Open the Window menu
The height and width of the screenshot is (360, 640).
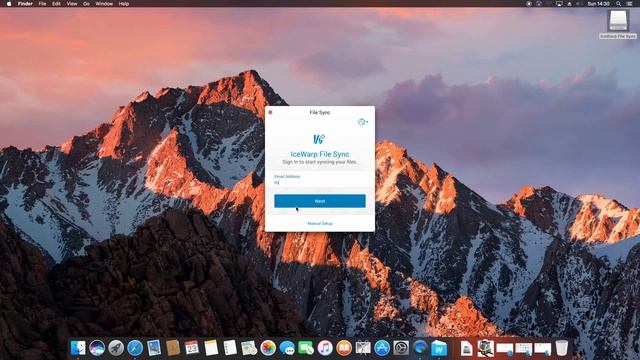tap(104, 4)
